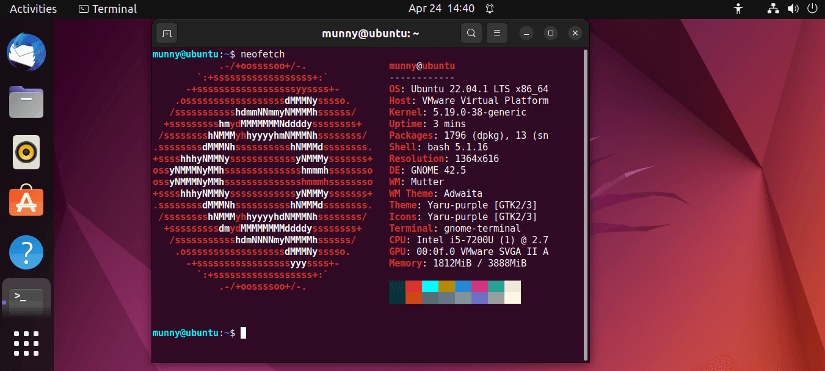Click the 'Host: VMware Virtual Platform' line

pyautogui.click(x=469, y=101)
